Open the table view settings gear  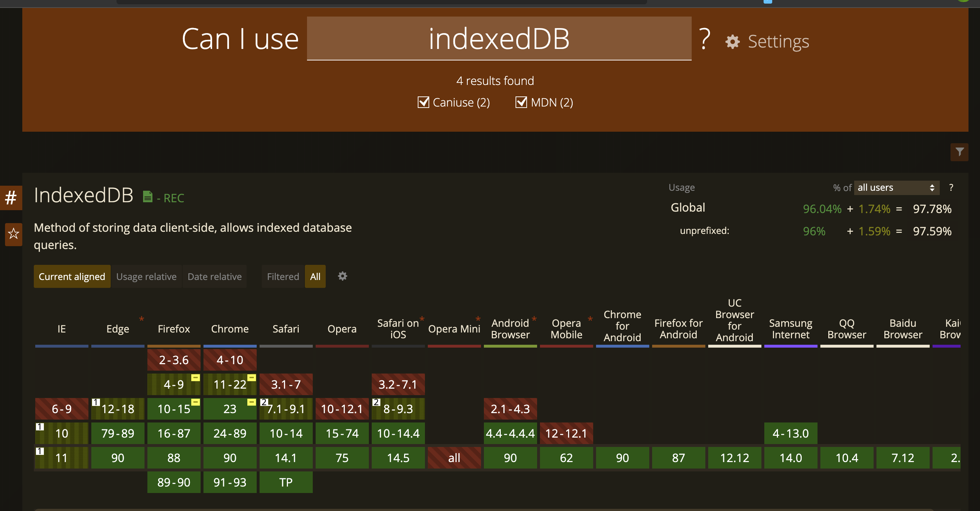[x=342, y=276]
